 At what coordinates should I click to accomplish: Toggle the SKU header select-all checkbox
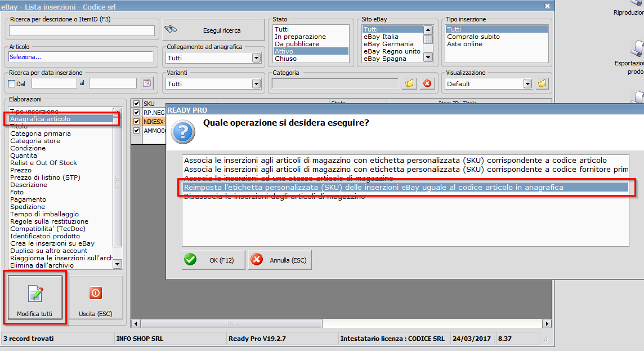[x=137, y=104]
